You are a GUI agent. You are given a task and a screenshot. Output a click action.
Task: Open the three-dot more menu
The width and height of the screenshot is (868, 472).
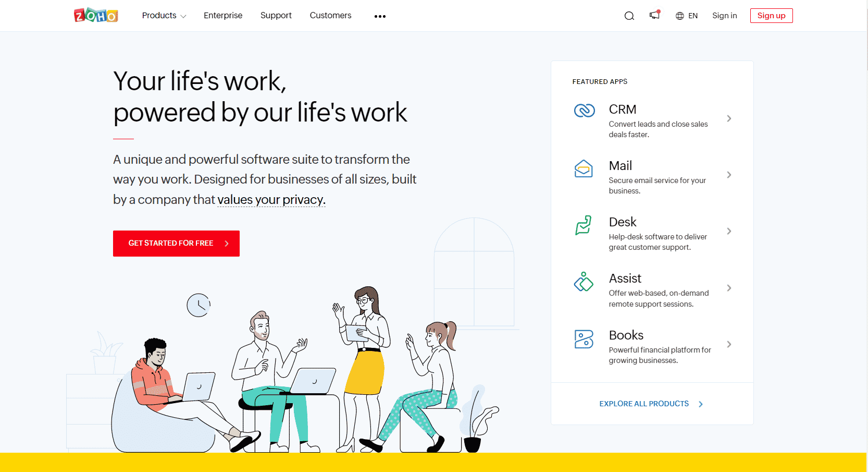coord(380,16)
